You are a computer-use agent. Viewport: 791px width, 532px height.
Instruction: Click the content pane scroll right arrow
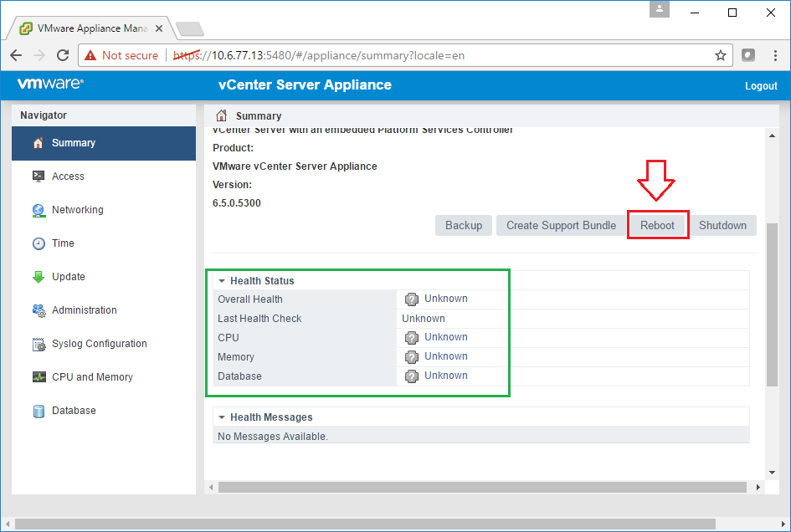[x=758, y=487]
